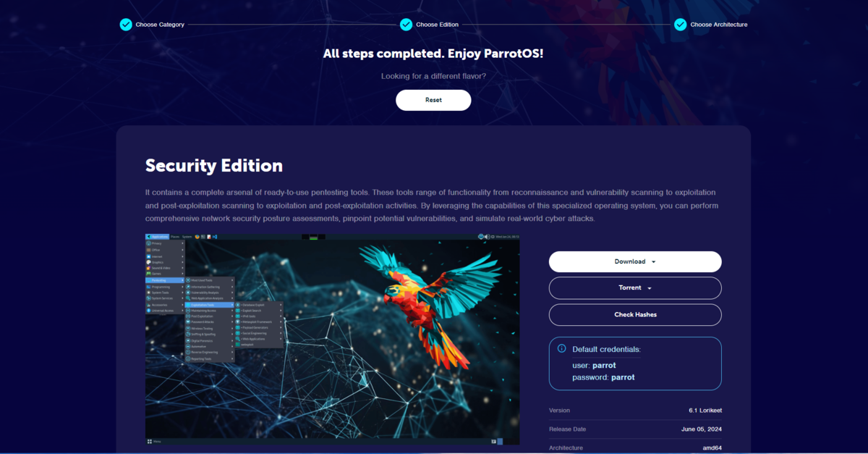Click the Check Hashes button
This screenshot has height=454, width=868.
[x=634, y=314]
